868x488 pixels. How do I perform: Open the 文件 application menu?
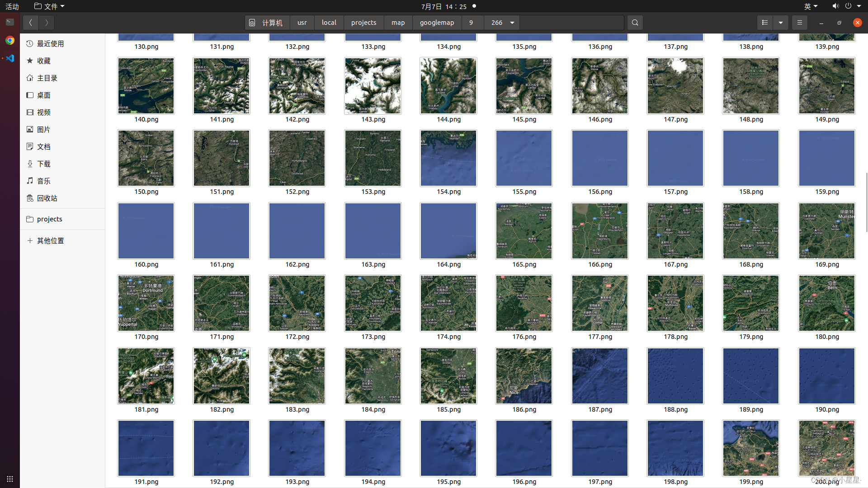coord(49,6)
